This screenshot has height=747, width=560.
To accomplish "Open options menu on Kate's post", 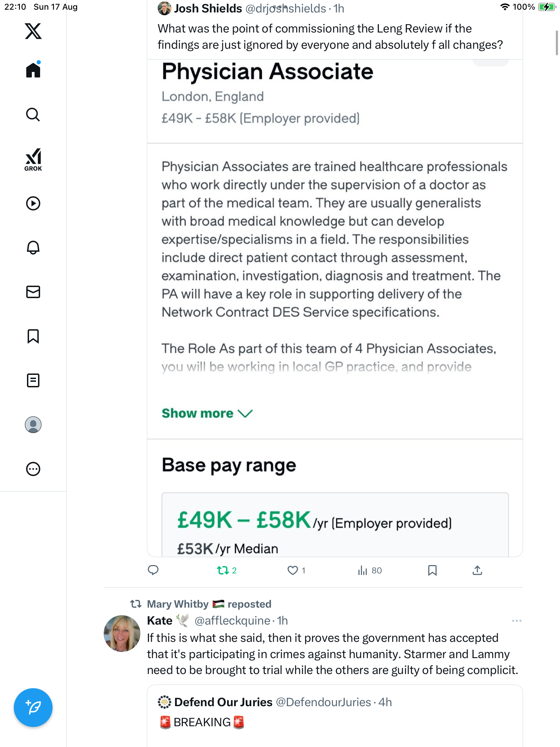I will click(x=516, y=621).
